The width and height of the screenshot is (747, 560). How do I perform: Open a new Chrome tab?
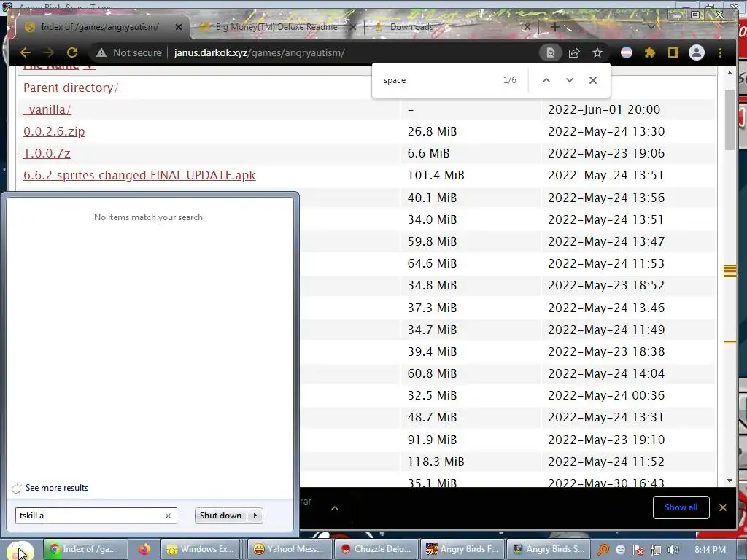[555, 27]
